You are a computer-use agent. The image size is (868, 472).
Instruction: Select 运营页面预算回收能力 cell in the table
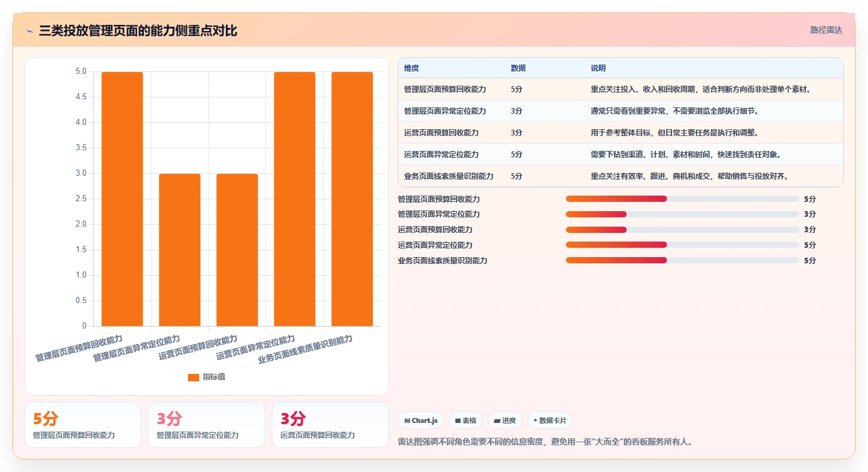[x=441, y=133]
